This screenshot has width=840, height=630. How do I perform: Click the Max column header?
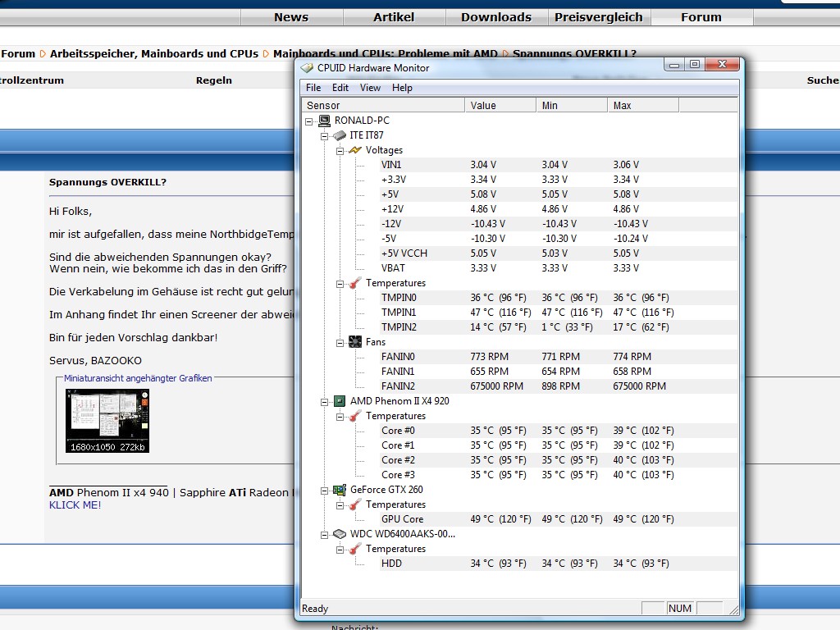pyautogui.click(x=643, y=106)
